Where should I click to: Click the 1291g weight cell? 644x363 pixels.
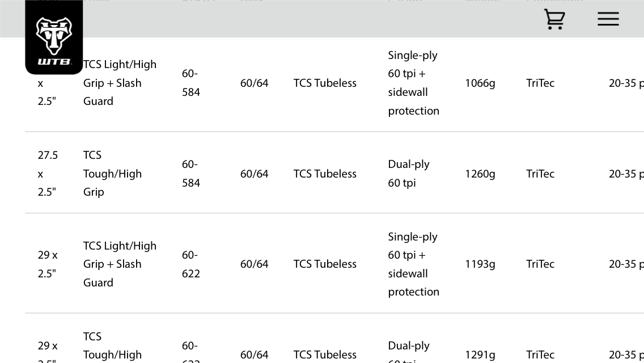(x=480, y=354)
